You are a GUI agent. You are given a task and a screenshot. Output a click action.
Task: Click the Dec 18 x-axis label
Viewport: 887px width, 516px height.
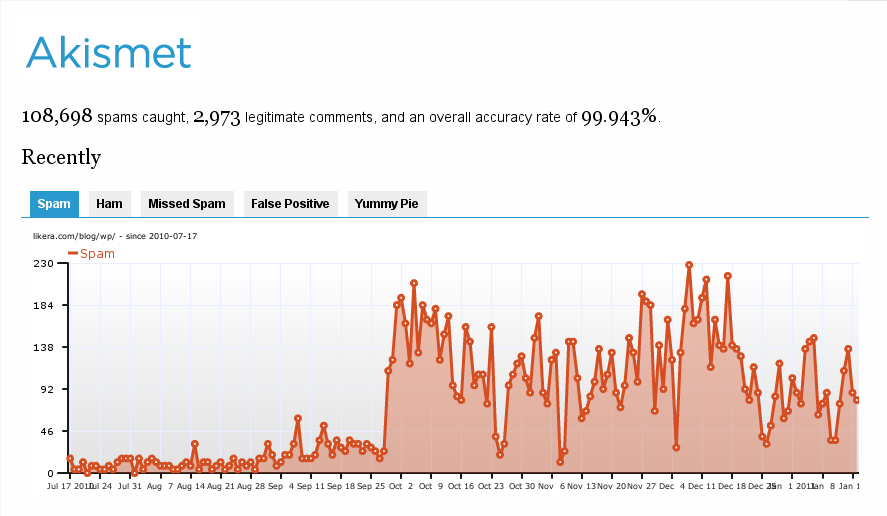(732, 486)
